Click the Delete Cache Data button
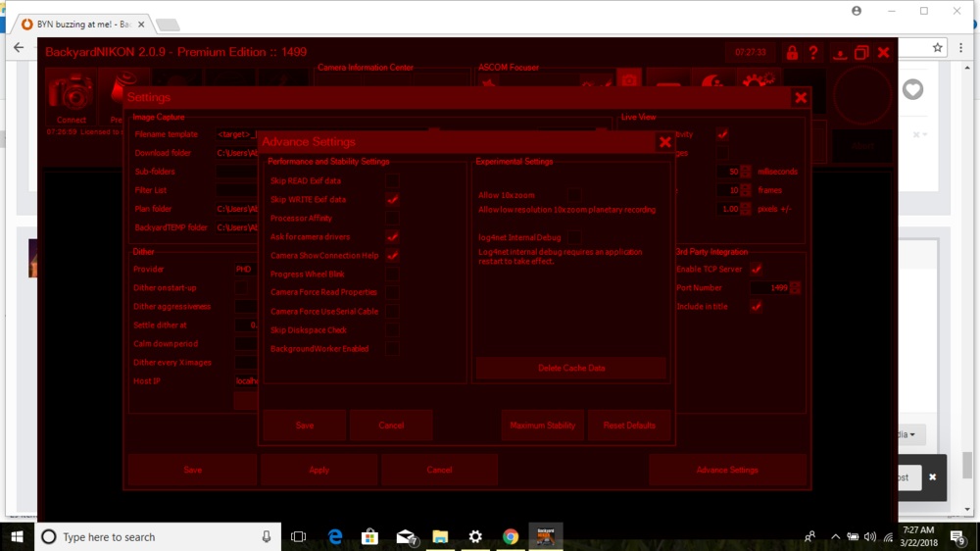Viewport: 980px width, 551px height. (x=571, y=368)
